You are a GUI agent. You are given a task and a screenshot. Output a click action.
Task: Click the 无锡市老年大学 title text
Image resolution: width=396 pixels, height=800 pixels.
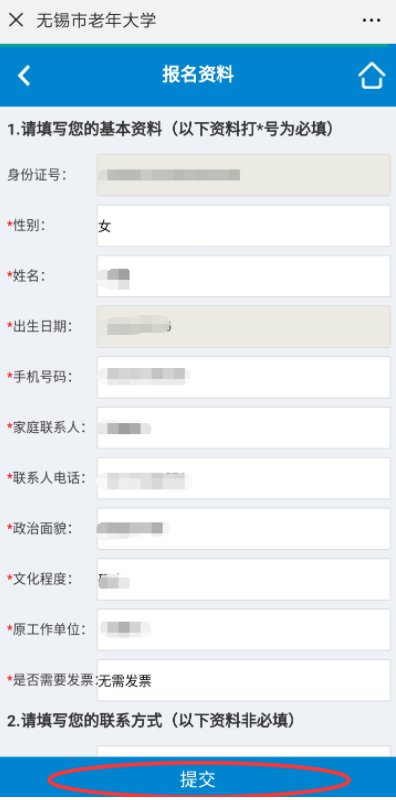click(96, 20)
